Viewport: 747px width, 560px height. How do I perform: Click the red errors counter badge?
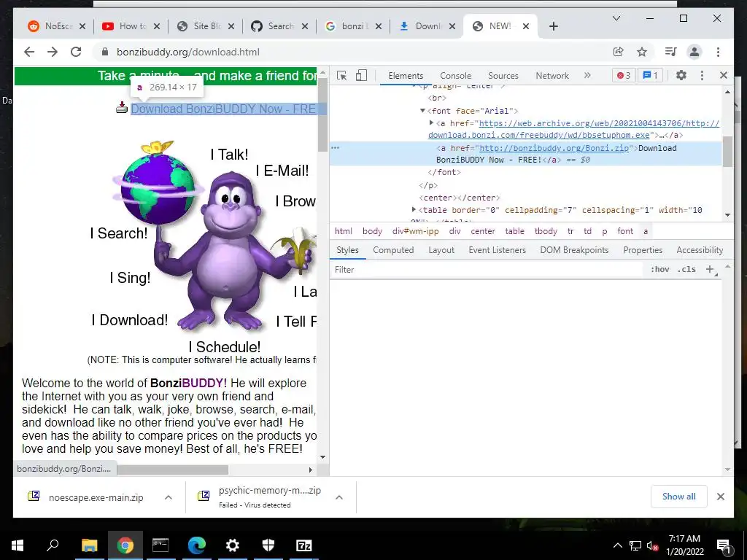pos(624,75)
